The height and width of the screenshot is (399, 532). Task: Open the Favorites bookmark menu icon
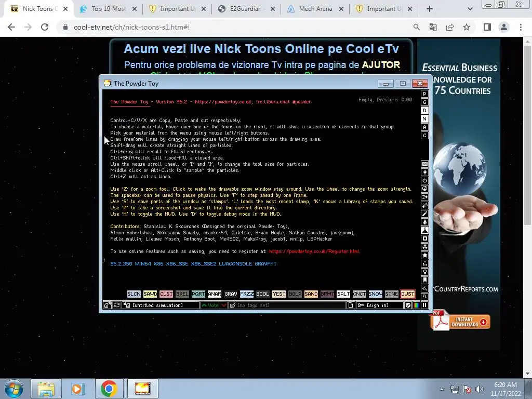tap(424, 280)
